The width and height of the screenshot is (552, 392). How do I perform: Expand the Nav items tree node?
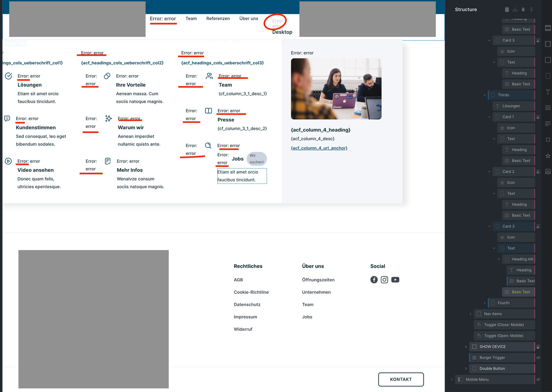click(x=471, y=314)
